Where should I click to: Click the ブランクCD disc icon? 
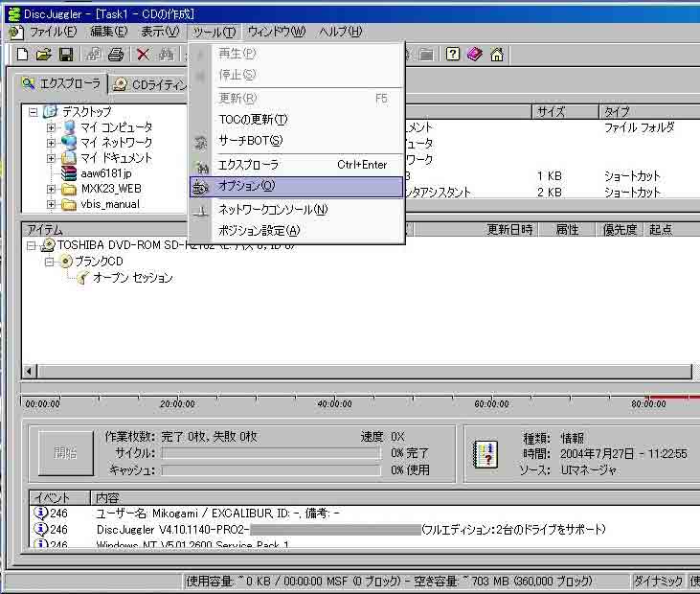[66, 262]
